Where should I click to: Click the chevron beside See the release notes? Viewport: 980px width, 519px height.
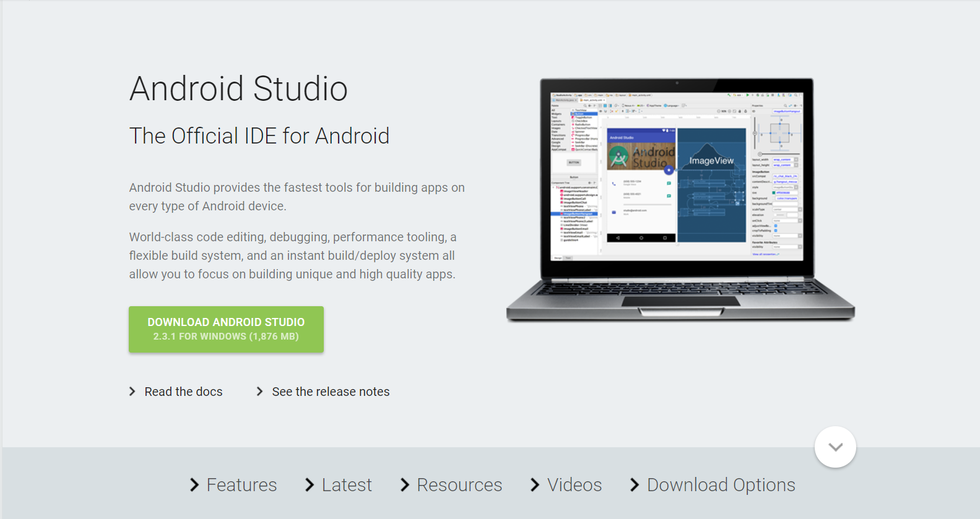260,392
